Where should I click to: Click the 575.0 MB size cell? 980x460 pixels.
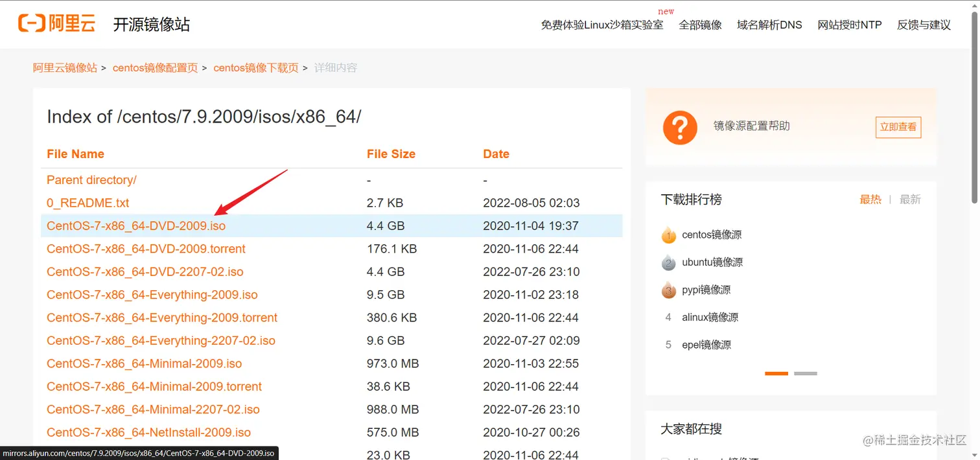tap(393, 433)
